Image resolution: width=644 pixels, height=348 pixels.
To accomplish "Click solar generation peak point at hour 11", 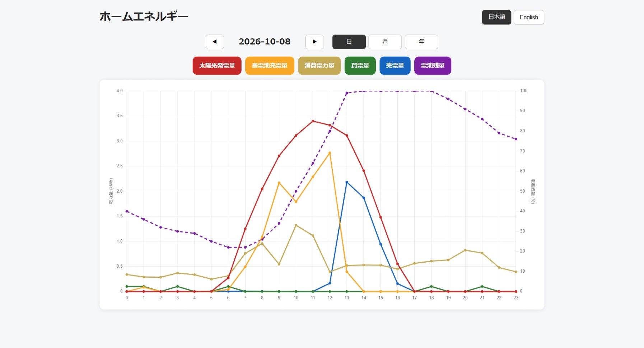I will (313, 121).
